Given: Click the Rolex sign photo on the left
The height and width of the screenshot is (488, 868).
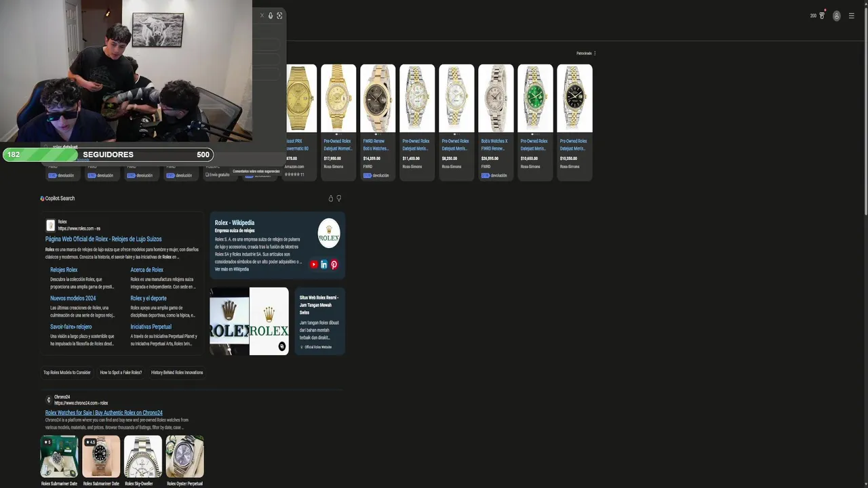Looking at the screenshot, I should 229,321.
